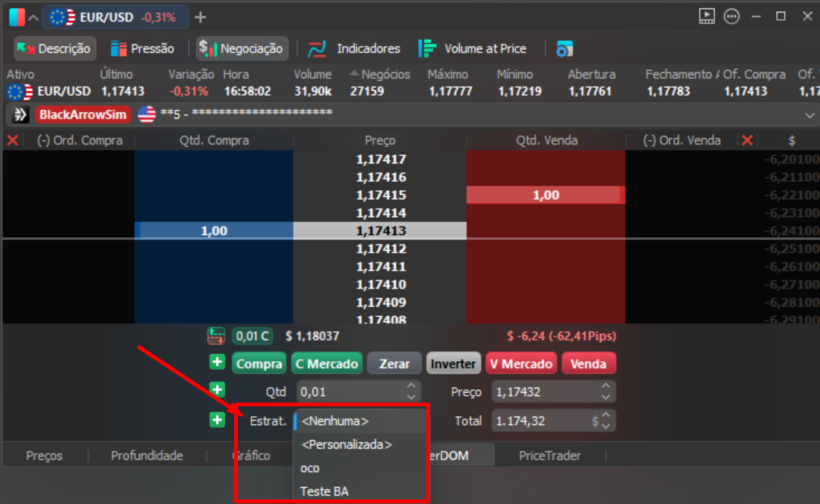Show Volume at Price panel

tap(473, 48)
